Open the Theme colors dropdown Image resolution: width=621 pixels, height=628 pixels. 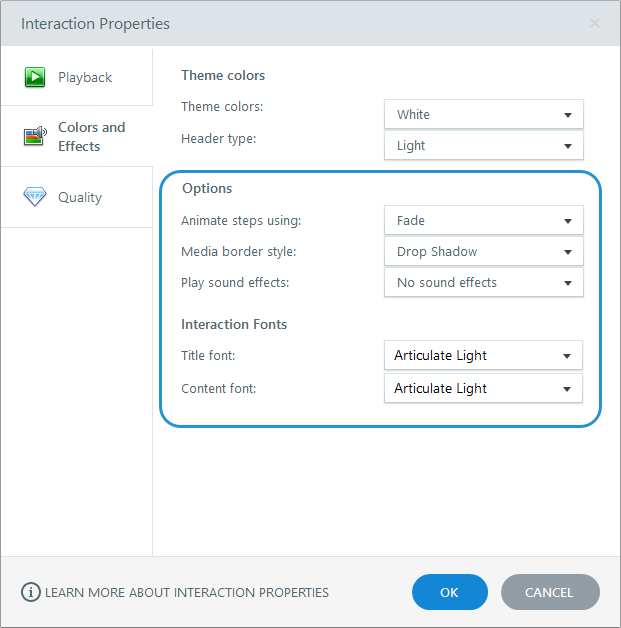point(483,114)
